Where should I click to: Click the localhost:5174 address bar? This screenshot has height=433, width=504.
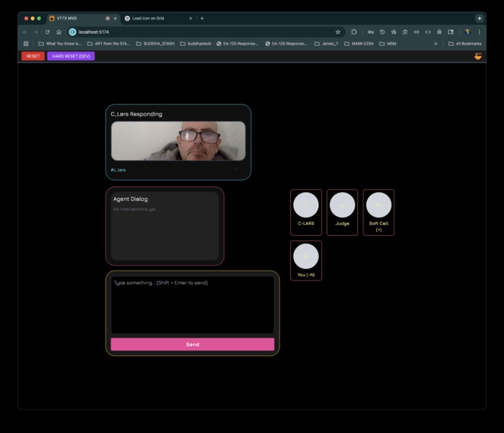(206, 32)
